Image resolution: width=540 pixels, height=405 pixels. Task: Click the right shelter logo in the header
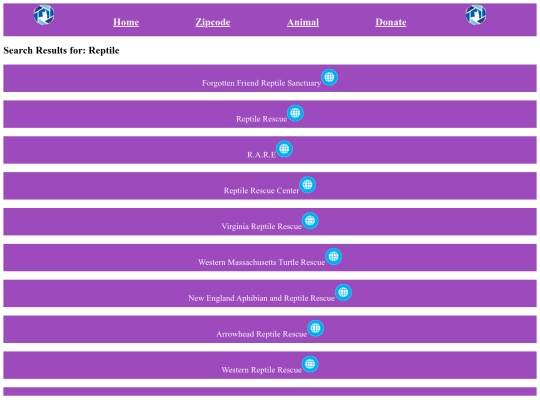coord(476,15)
